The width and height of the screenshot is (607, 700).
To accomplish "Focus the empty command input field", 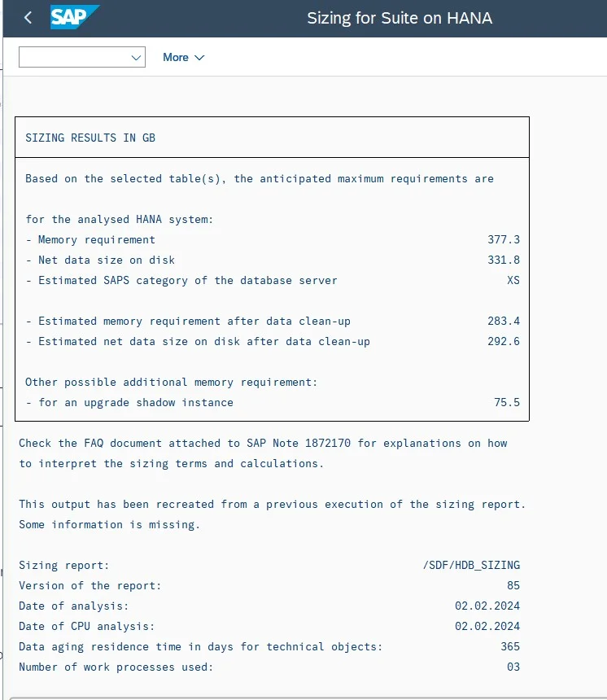I will click(82, 57).
